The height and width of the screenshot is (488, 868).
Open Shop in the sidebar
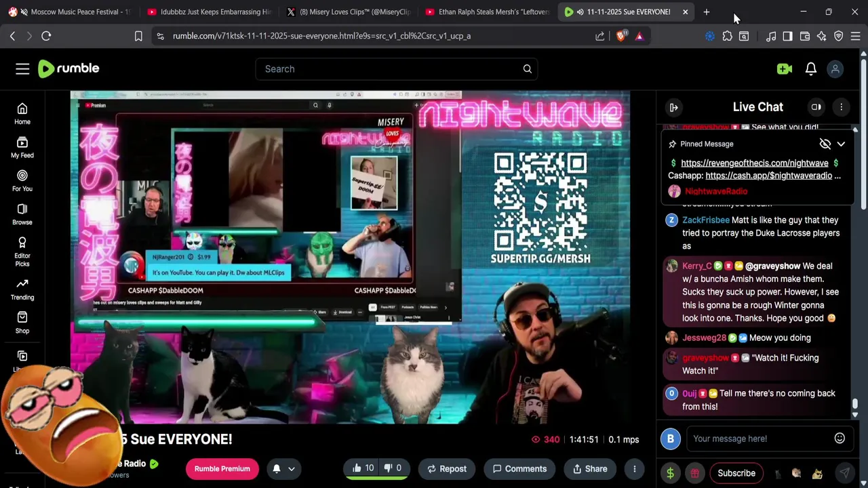[22, 323]
